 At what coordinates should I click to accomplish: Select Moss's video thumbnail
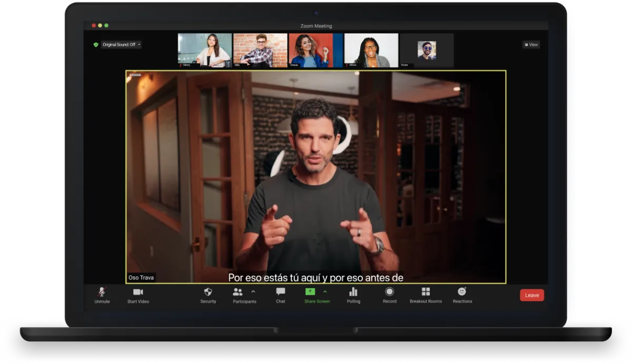tap(371, 51)
